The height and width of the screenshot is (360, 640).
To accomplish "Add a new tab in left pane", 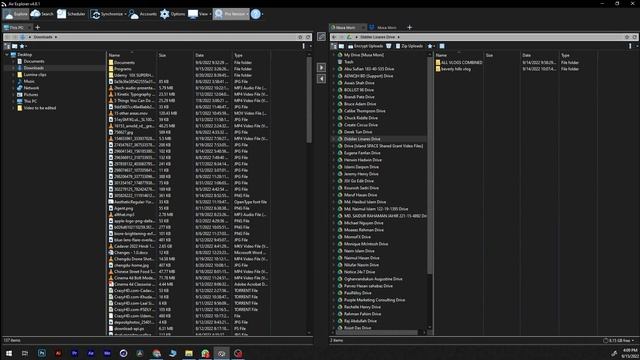I will click(x=38, y=27).
